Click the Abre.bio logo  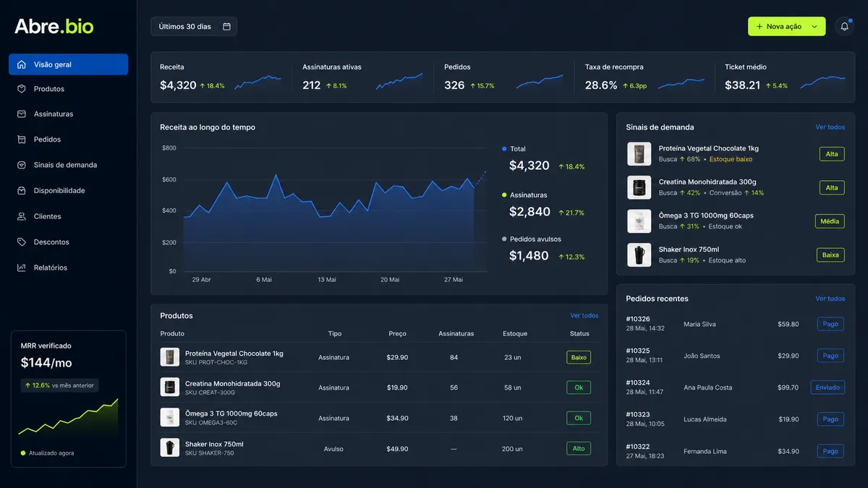54,27
